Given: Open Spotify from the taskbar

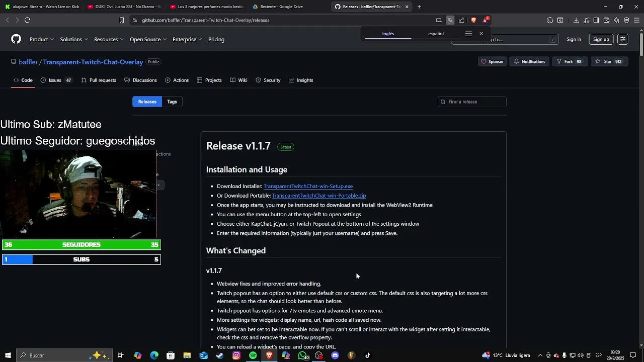Looking at the screenshot, I should pos(253,355).
